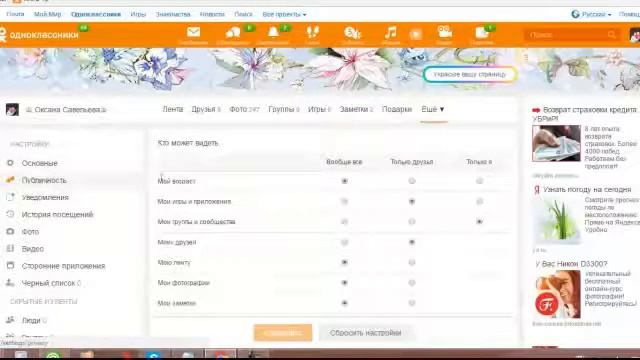This screenshot has height=360, width=640.
Task: Open Discussions chat bubbles icon
Action: (233, 32)
